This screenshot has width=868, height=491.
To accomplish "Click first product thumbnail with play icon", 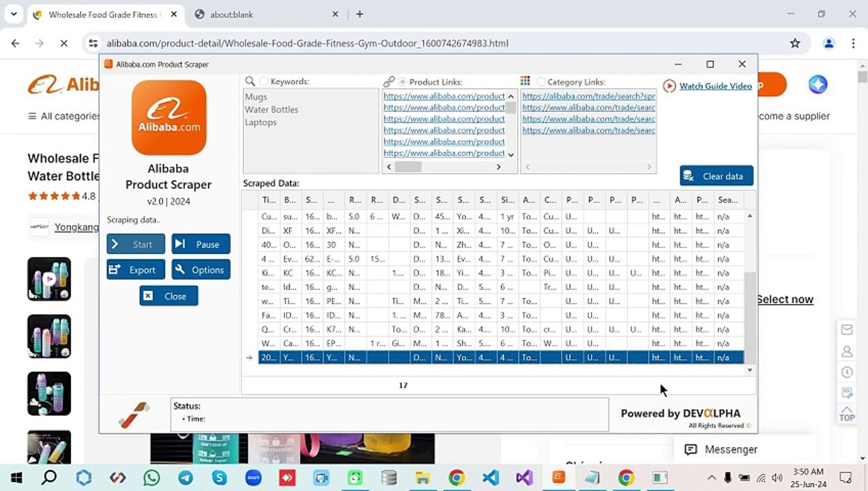I will pos(49,279).
